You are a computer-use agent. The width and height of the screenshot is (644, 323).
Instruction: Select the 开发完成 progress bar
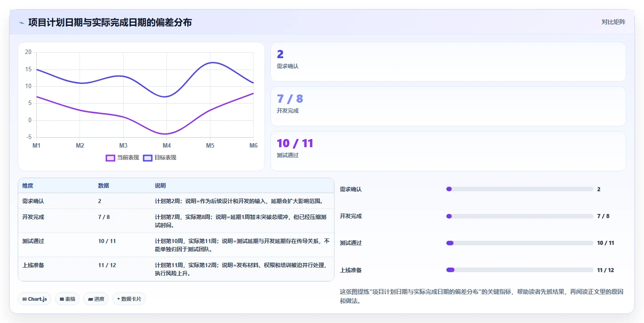[520, 216]
